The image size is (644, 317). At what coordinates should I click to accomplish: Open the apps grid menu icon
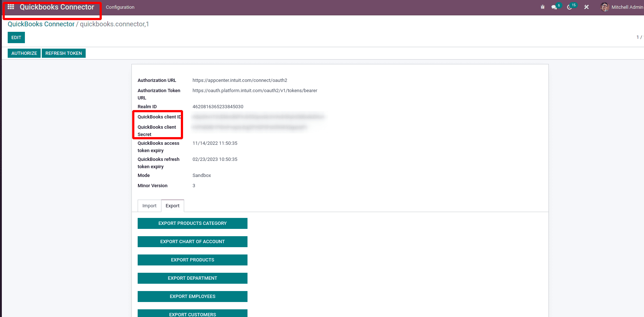pyautogui.click(x=11, y=7)
